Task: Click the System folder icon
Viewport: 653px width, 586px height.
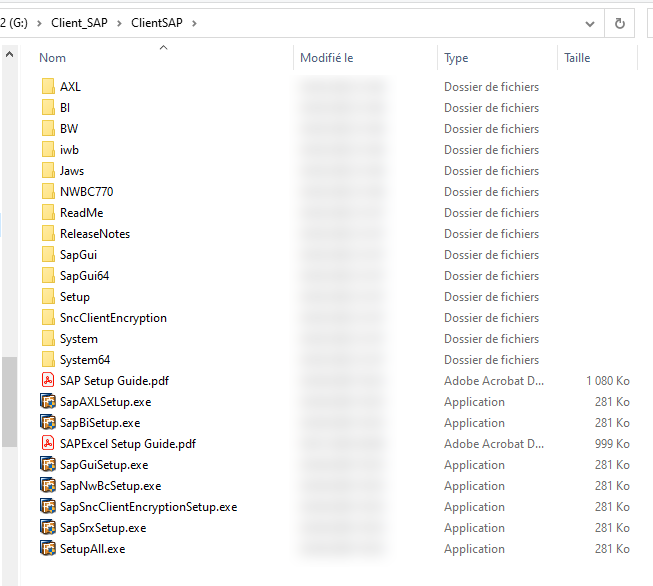Action: 48,339
